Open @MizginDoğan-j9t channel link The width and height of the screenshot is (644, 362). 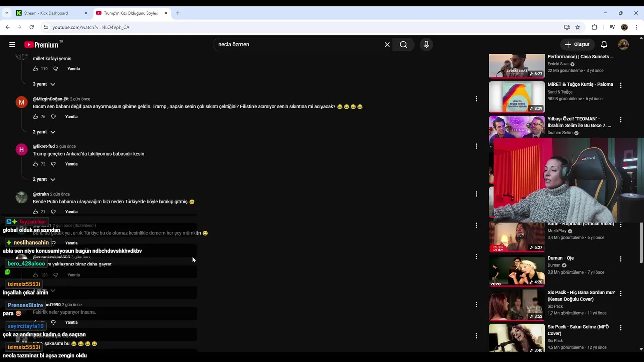(50, 99)
